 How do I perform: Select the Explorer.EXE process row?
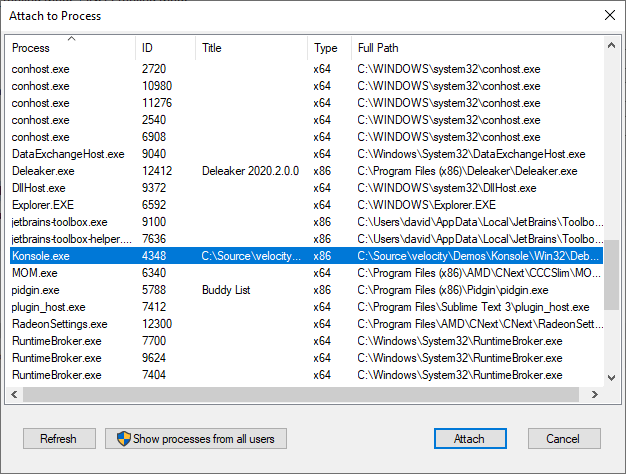pyautogui.click(x=306, y=205)
